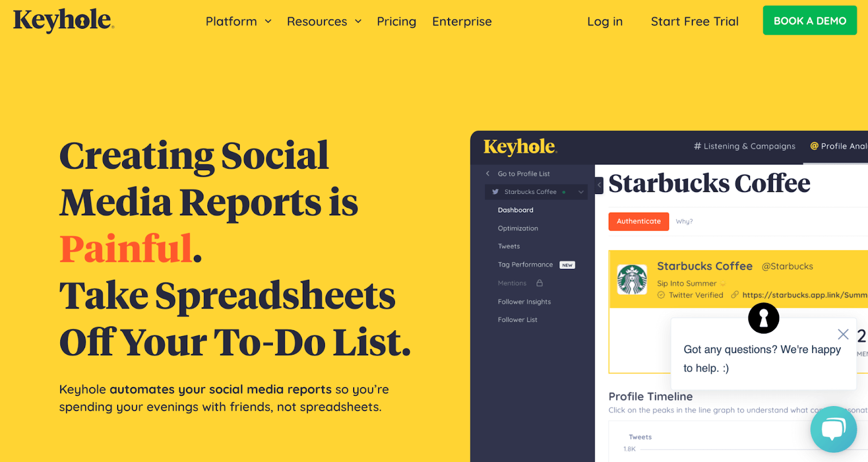This screenshot has width=868, height=462.
Task: Click the back arrow beside Go to Profile List
Action: 488,174
